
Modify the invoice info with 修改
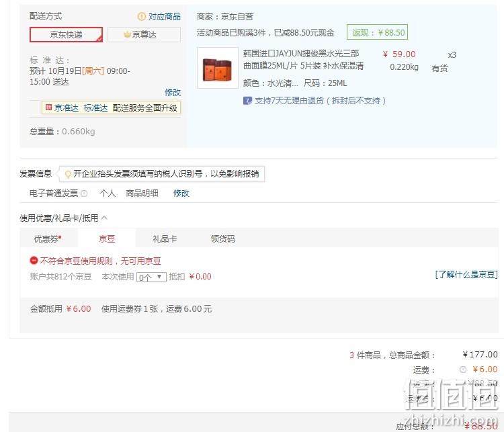click(x=181, y=193)
